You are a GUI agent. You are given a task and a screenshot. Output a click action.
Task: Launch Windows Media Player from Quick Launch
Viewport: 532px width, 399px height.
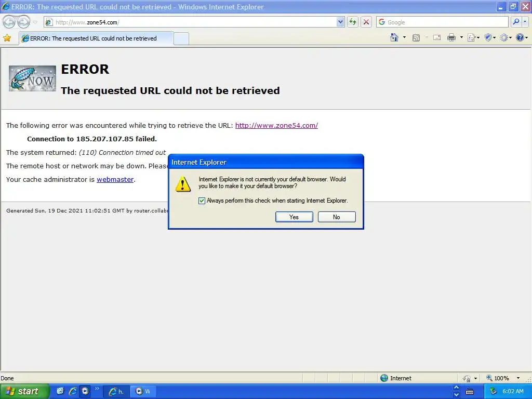tap(85, 391)
